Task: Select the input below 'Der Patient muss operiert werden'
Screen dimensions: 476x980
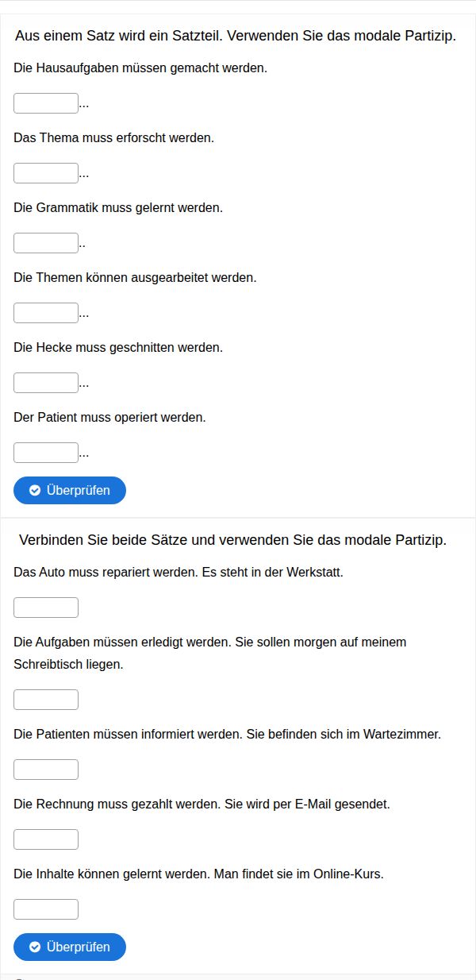Action: (46, 453)
